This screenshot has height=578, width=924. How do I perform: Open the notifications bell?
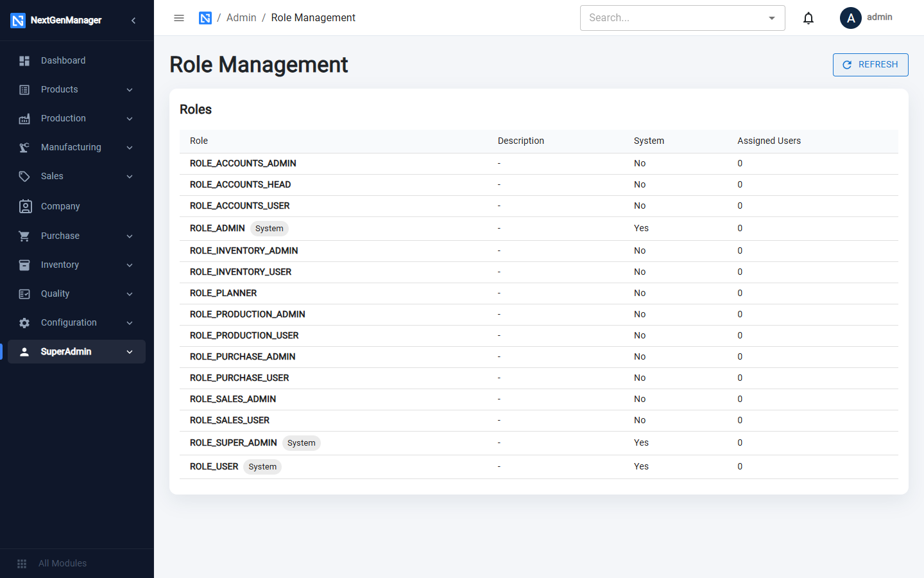click(809, 18)
